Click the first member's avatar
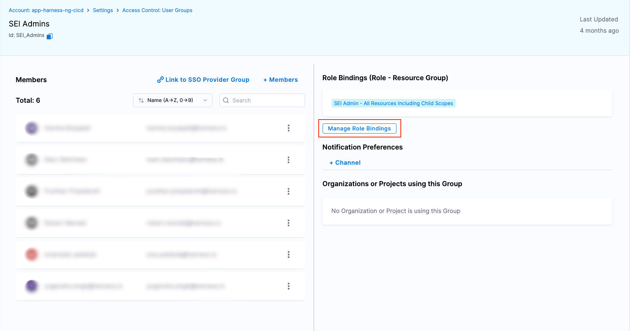The width and height of the screenshot is (644, 331). pyautogui.click(x=32, y=128)
